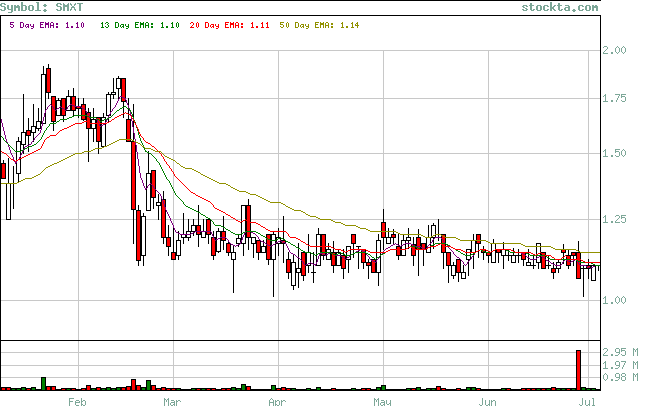Image resolution: width=655 pixels, height=406 pixels.
Task: Click the 5 Day EMA: 1.10 legend
Action: click(47, 25)
